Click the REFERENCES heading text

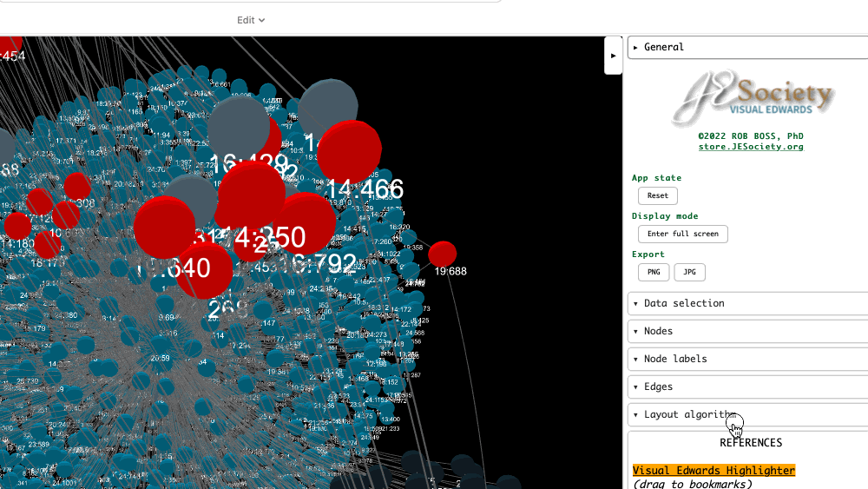click(x=751, y=442)
